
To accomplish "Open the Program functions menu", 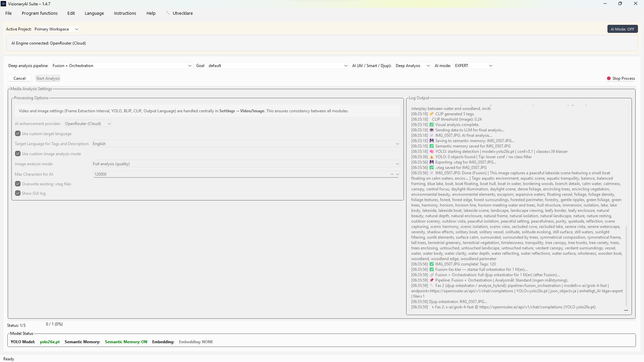I will pyautogui.click(x=40, y=13).
